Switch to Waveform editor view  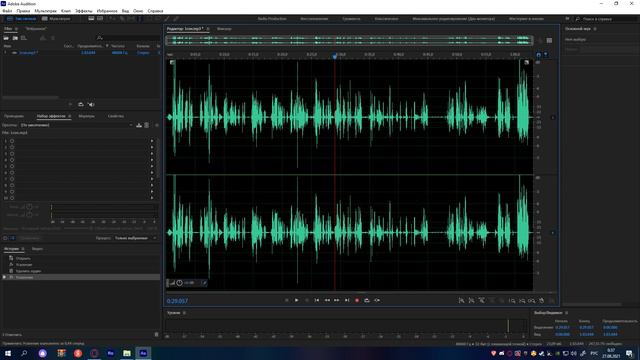tap(21, 19)
